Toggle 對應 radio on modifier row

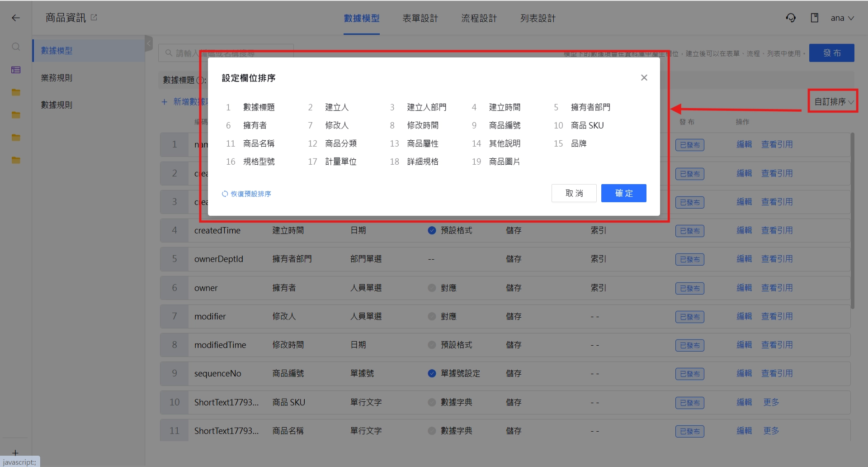tap(432, 316)
